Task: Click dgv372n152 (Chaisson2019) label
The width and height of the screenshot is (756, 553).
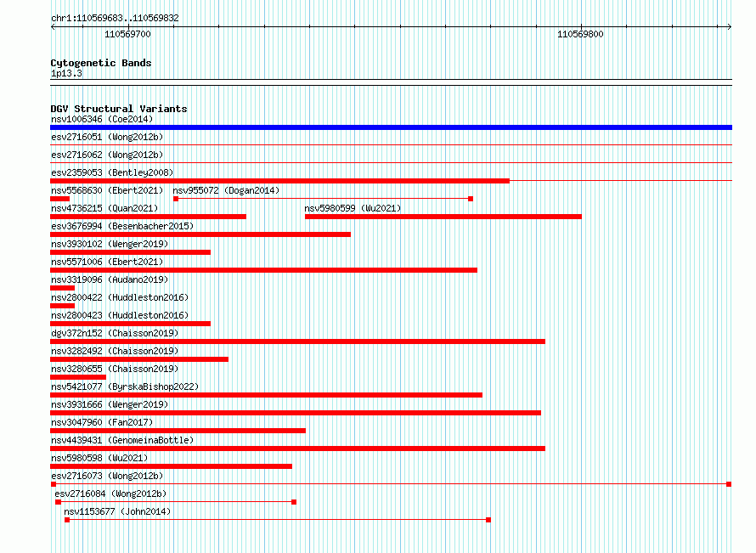Action: point(115,333)
